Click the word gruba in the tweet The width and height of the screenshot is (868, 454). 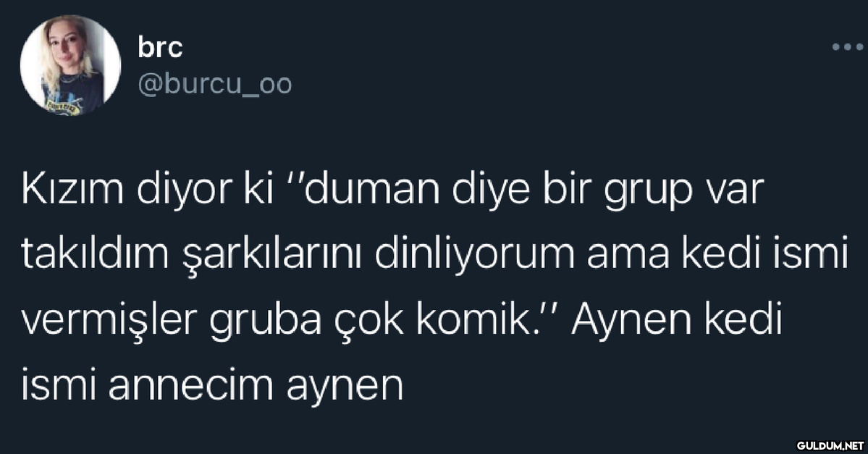pos(265,322)
